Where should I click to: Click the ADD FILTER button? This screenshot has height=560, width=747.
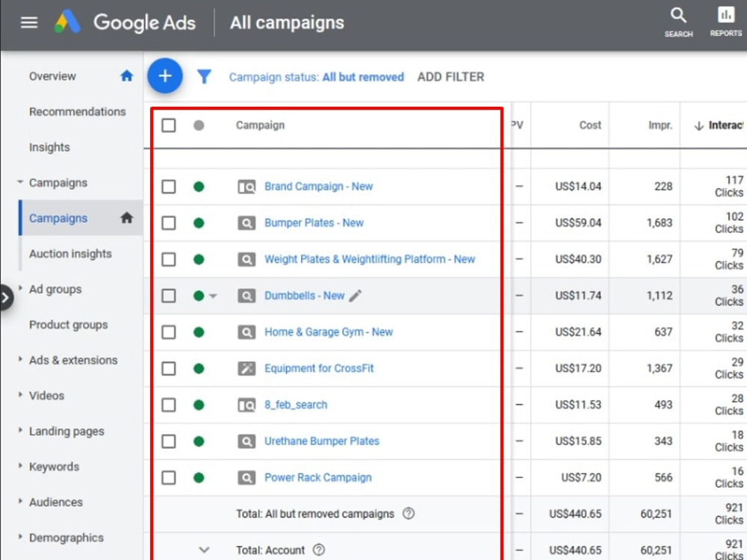click(450, 77)
